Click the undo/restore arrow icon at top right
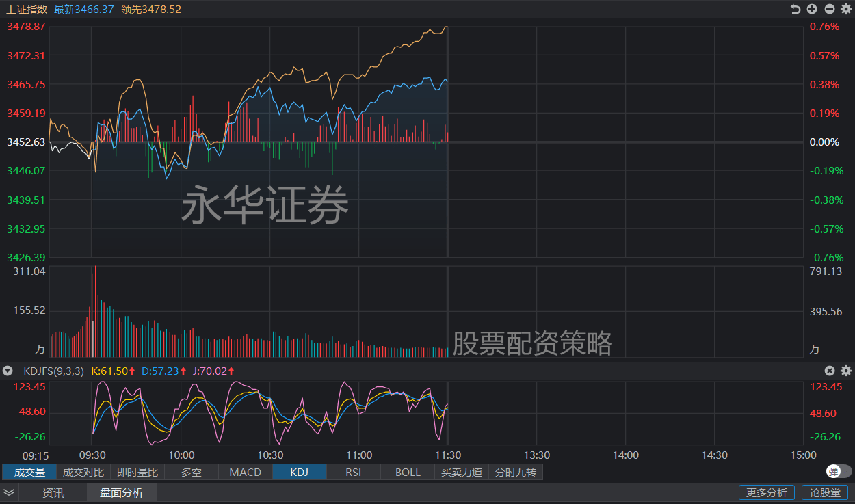This screenshot has height=504, width=855. (x=795, y=9)
